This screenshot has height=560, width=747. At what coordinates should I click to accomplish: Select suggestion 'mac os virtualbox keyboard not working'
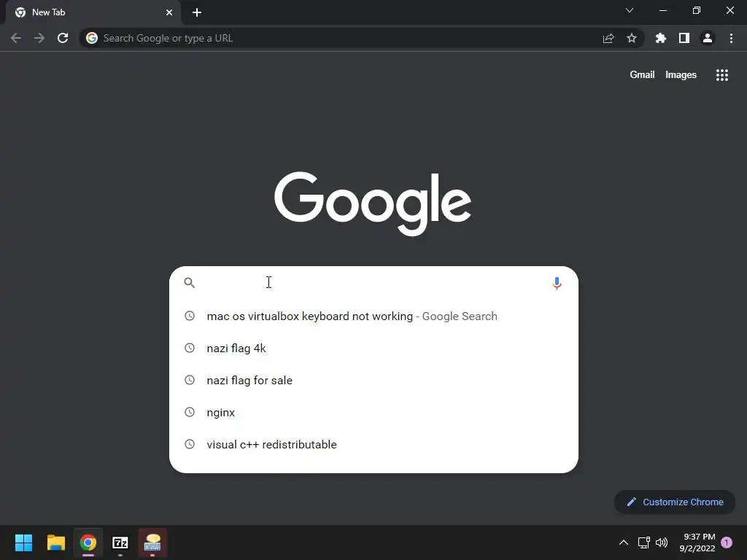pyautogui.click(x=374, y=316)
